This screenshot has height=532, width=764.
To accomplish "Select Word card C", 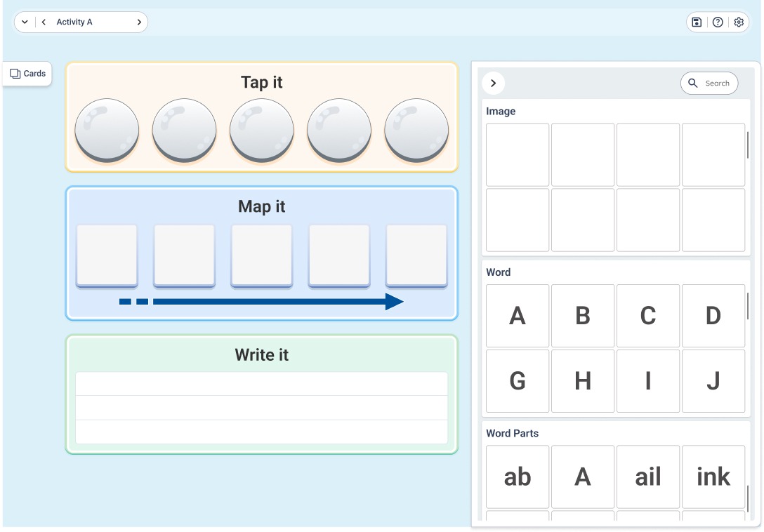I will coord(648,316).
